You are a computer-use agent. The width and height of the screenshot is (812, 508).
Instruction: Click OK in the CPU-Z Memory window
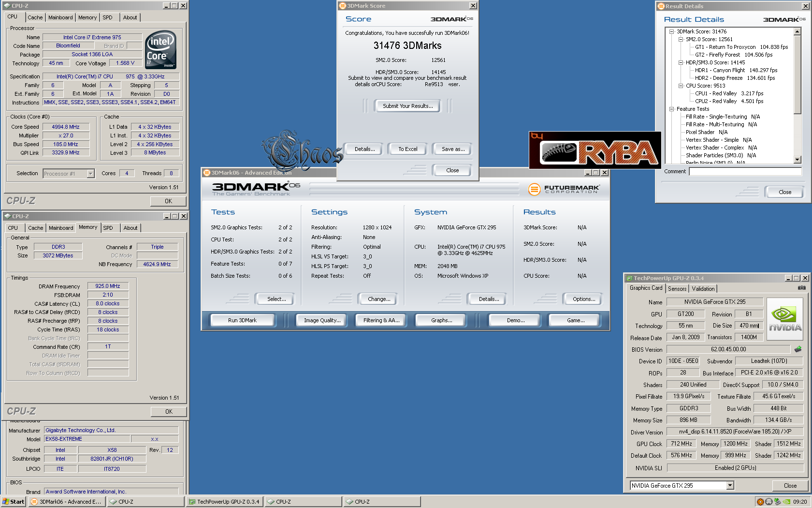[169, 412]
